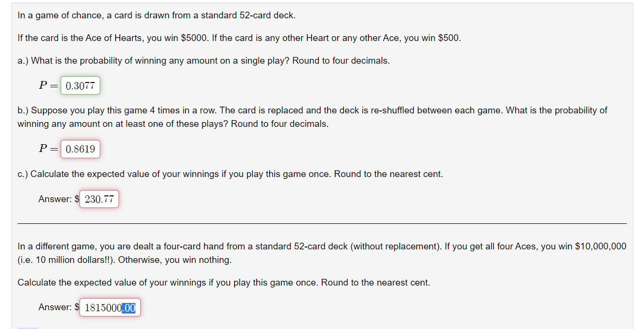Click the first P = label
Screen dimensions: 644x329
point(47,85)
